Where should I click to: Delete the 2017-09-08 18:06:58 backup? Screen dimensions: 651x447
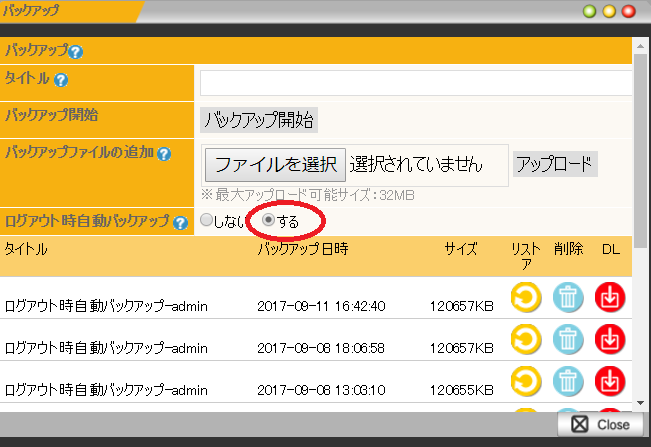(568, 339)
